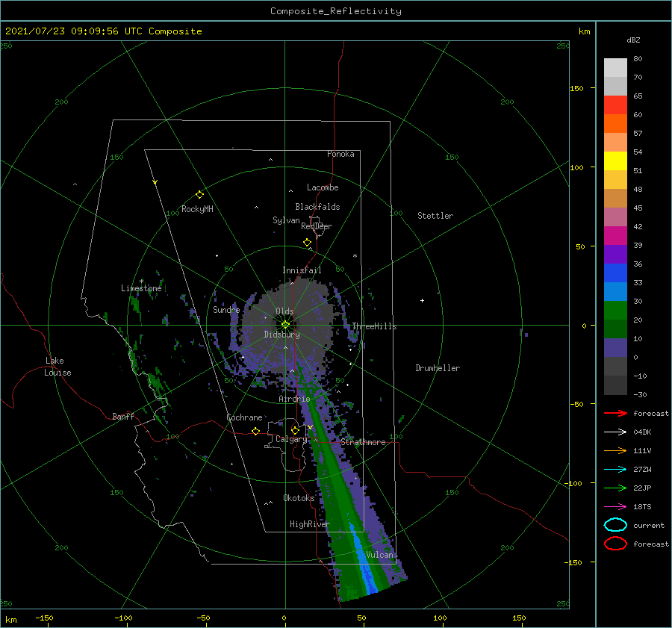Viewport: 672px width, 628px height.
Task: Pick the red 65-60 dBZ swatch
Action: point(615,105)
